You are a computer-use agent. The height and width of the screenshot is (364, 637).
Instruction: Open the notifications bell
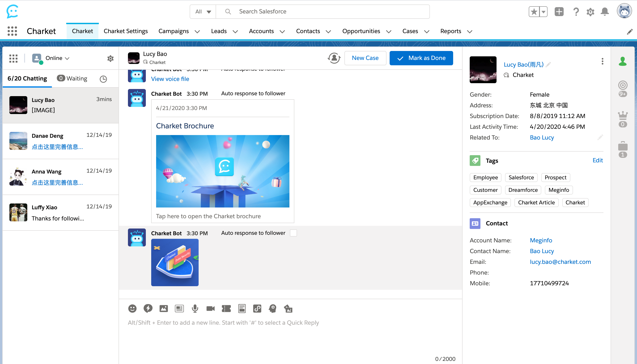[x=605, y=11]
